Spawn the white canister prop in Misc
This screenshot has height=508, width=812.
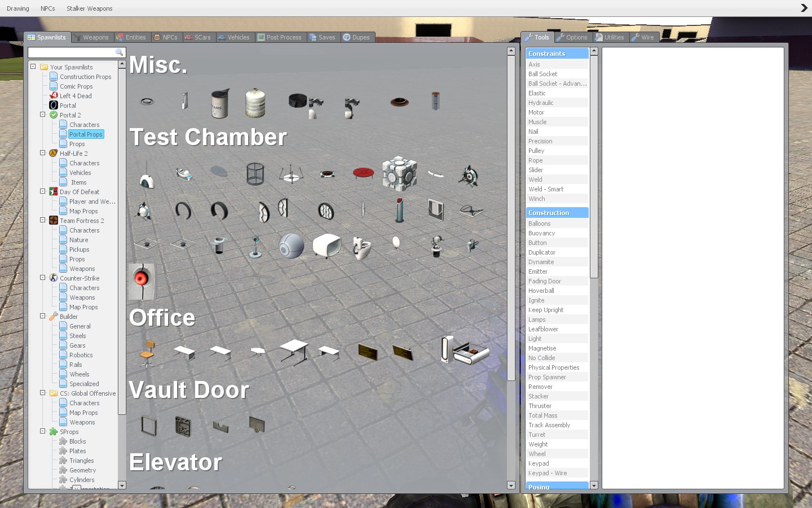[x=255, y=103]
